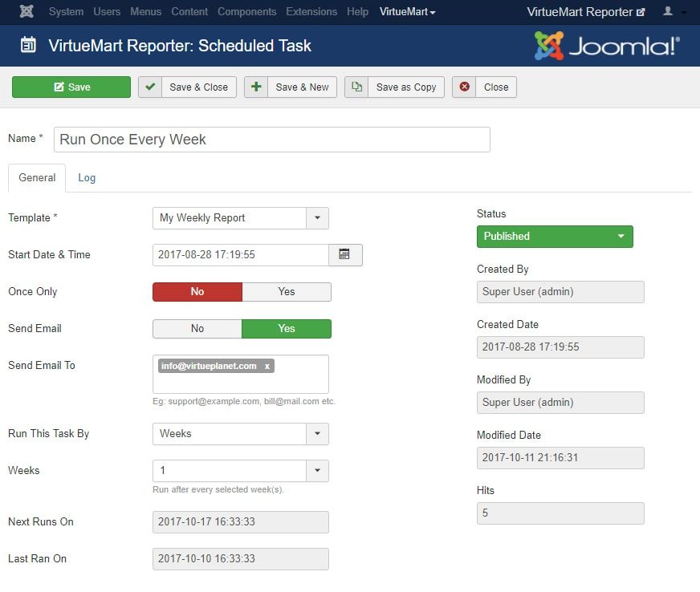Open the Help menu

[x=357, y=11]
